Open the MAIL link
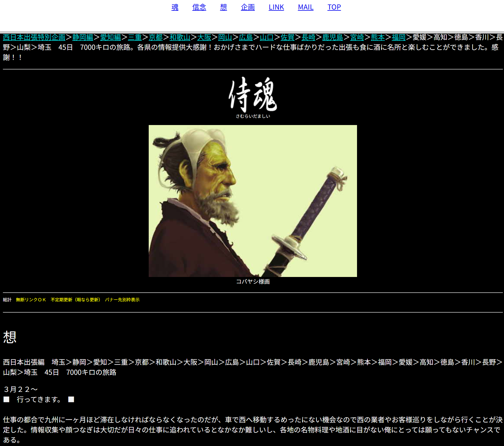The width and height of the screenshot is (504, 446). [x=306, y=7]
